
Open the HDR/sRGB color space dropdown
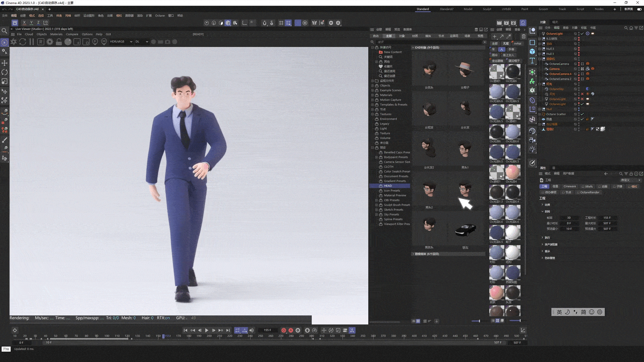tap(121, 42)
